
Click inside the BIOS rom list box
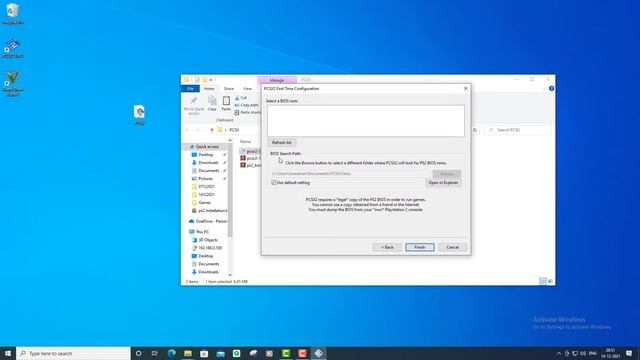coord(366,121)
